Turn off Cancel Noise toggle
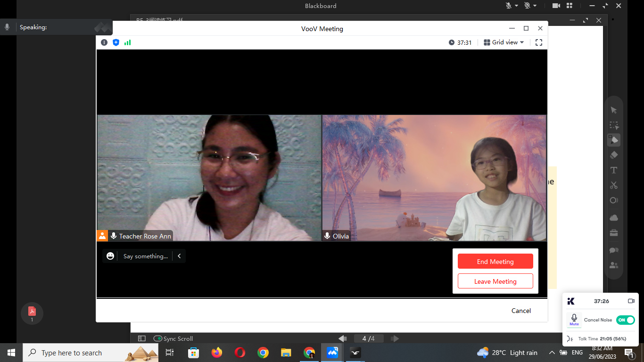 coord(626,320)
